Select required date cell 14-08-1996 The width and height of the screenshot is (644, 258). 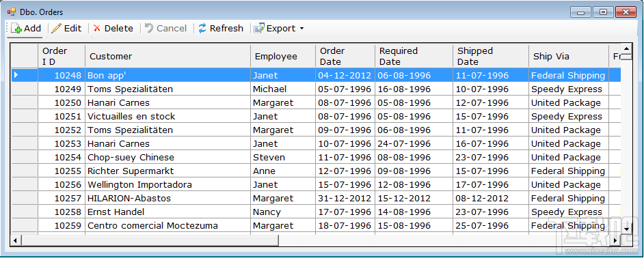click(414, 212)
